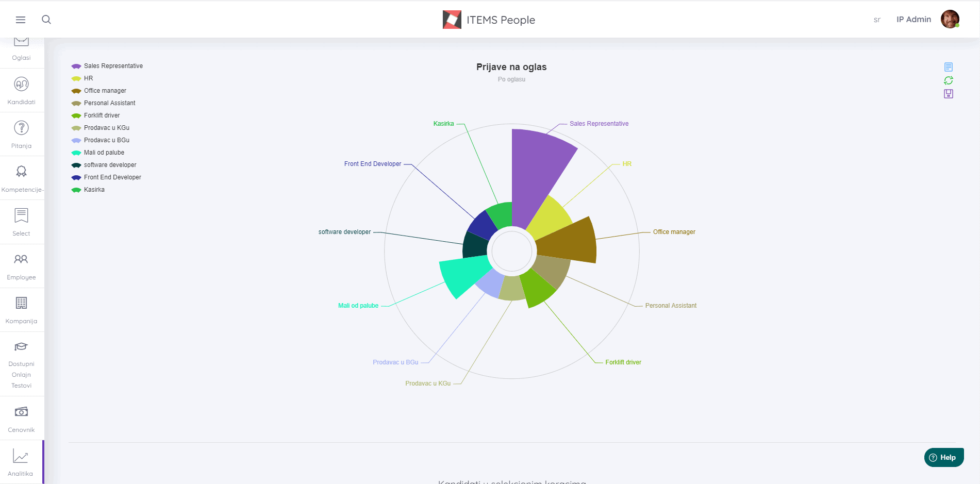Go to Employee in sidebar

pos(22,266)
